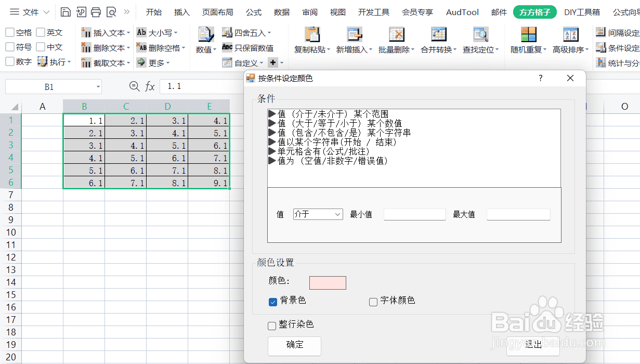Click the 复制粘贴 clipboard icon
Viewport: 640px width, 364px height.
[x=312, y=34]
